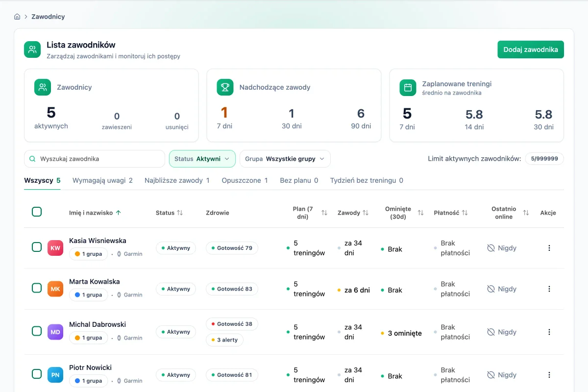The width and height of the screenshot is (588, 392).
Task: Check the box for Marta Kowalska
Action: click(x=37, y=288)
